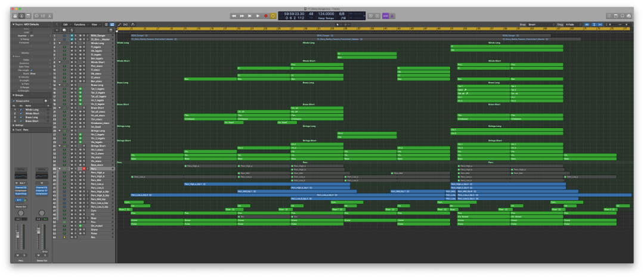
Task: Toggle Horizontal Auto Zoom button
Action: click(600, 24)
